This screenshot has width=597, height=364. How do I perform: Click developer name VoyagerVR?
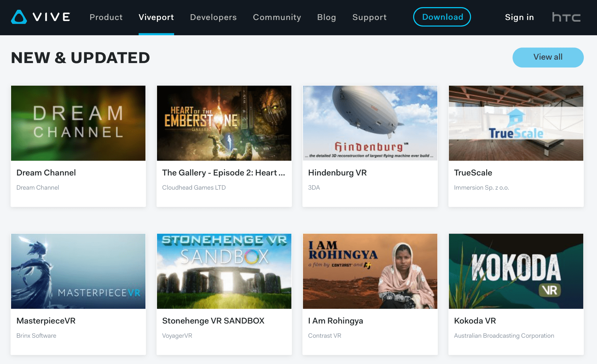pyautogui.click(x=177, y=335)
